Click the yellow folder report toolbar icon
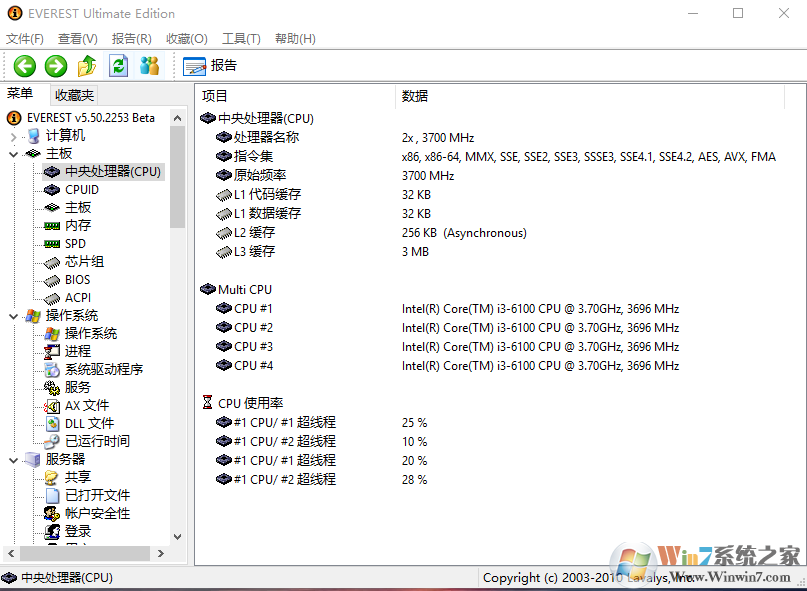Screen dimensions: 807x591 87,66
